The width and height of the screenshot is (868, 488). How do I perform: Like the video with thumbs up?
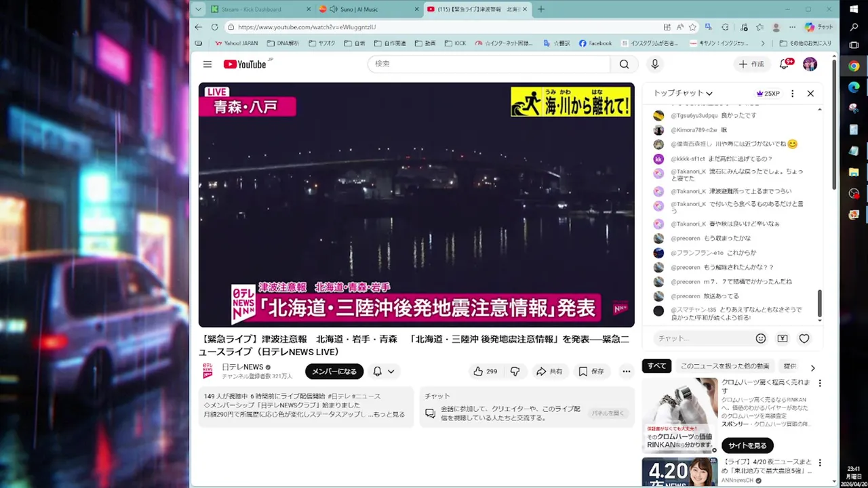(485, 371)
